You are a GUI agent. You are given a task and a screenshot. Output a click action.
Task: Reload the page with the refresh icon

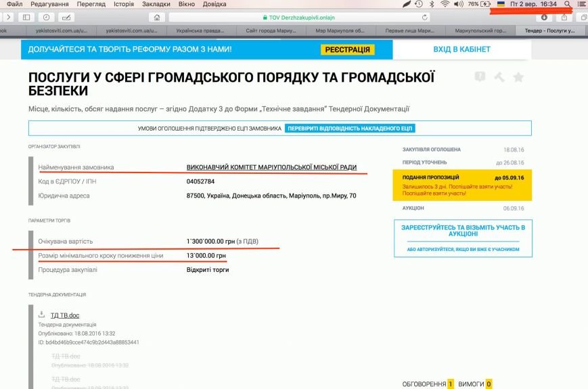[x=424, y=17]
